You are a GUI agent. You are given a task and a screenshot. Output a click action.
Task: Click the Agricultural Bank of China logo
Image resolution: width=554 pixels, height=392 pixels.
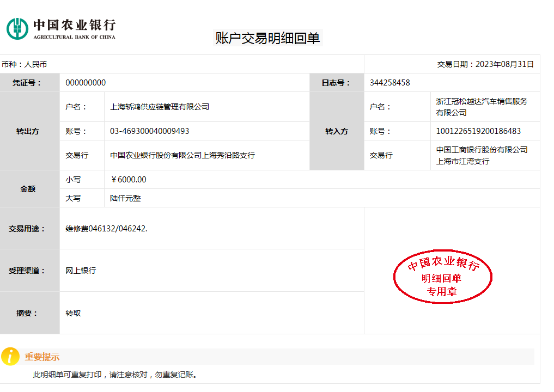60,29
